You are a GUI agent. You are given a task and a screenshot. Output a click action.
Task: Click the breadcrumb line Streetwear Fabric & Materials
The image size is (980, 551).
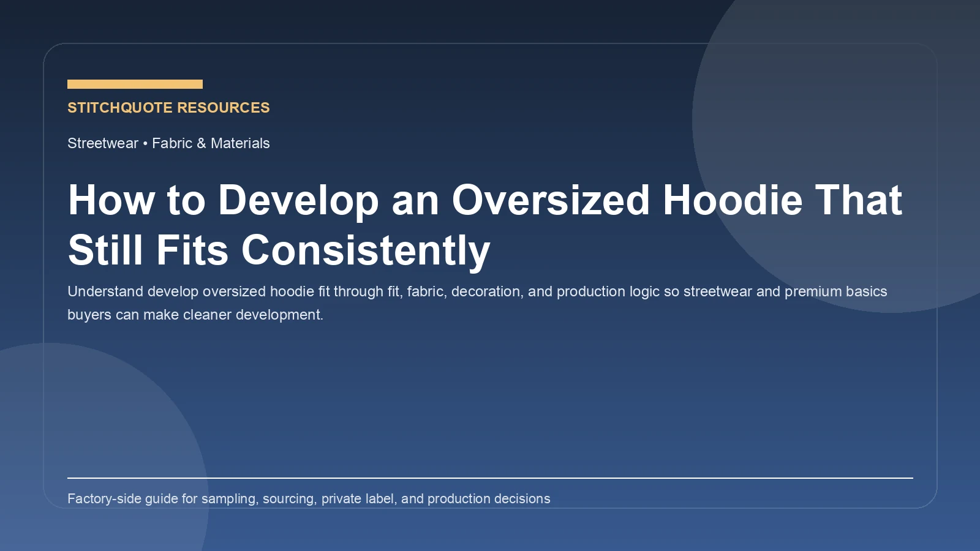pos(168,143)
